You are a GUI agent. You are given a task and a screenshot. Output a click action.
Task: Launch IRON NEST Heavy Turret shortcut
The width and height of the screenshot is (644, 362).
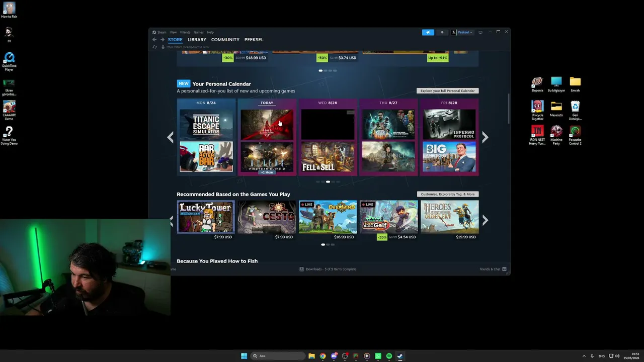(x=537, y=135)
